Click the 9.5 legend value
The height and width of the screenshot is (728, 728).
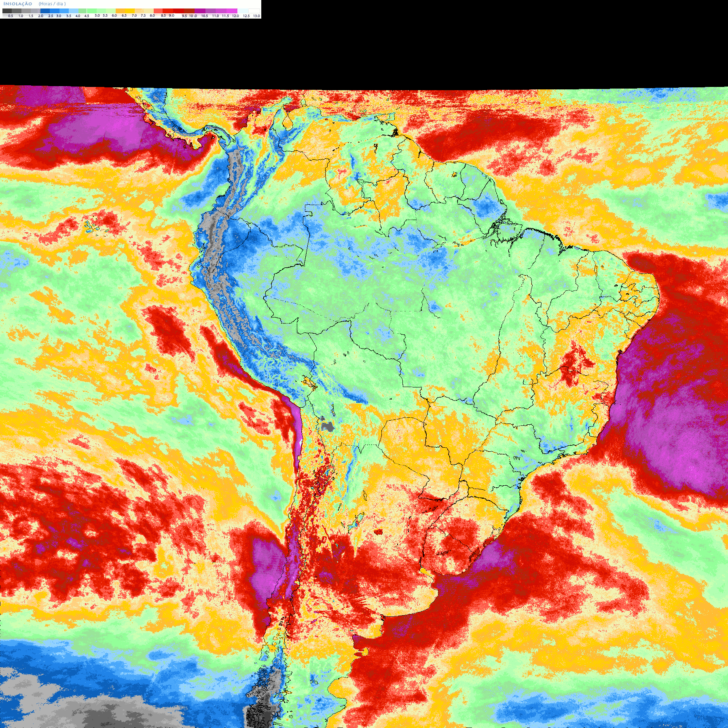184,16
